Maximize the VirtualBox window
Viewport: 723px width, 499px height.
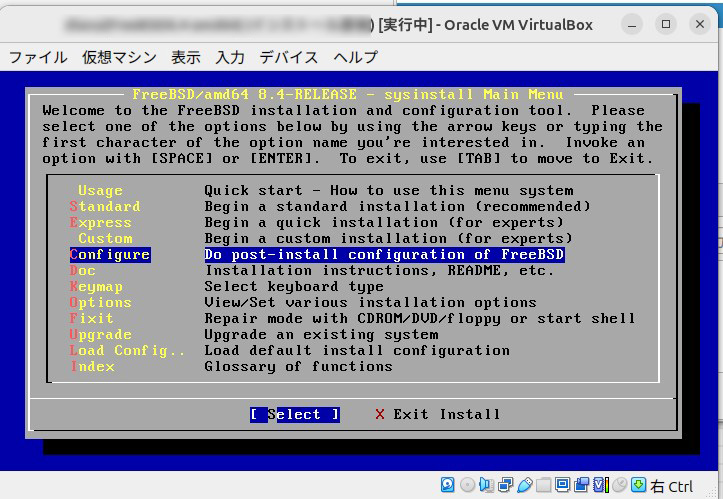[666, 24]
